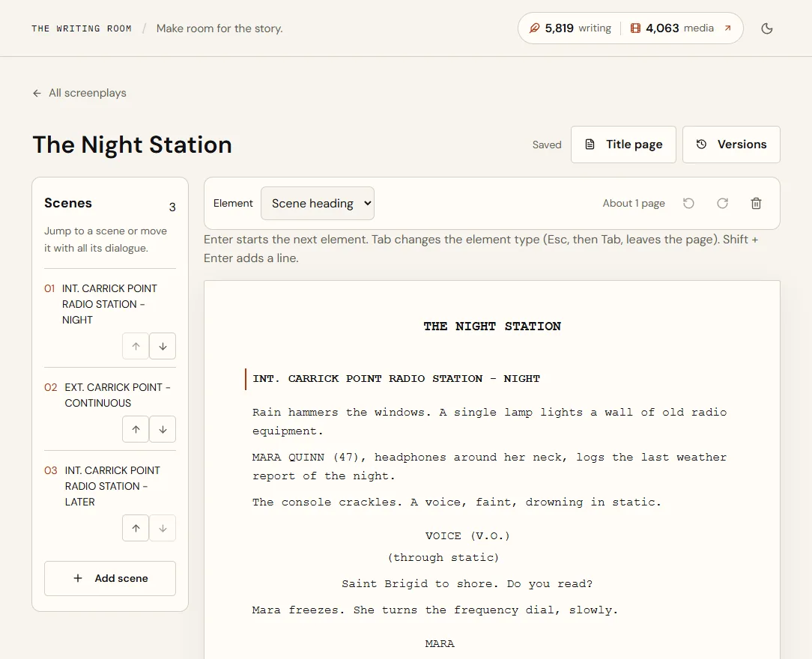Screen dimensions: 812x659
Task: Click the scene heading INT. CARRICK POINT RADIO STATION line
Action: pyautogui.click(x=396, y=378)
